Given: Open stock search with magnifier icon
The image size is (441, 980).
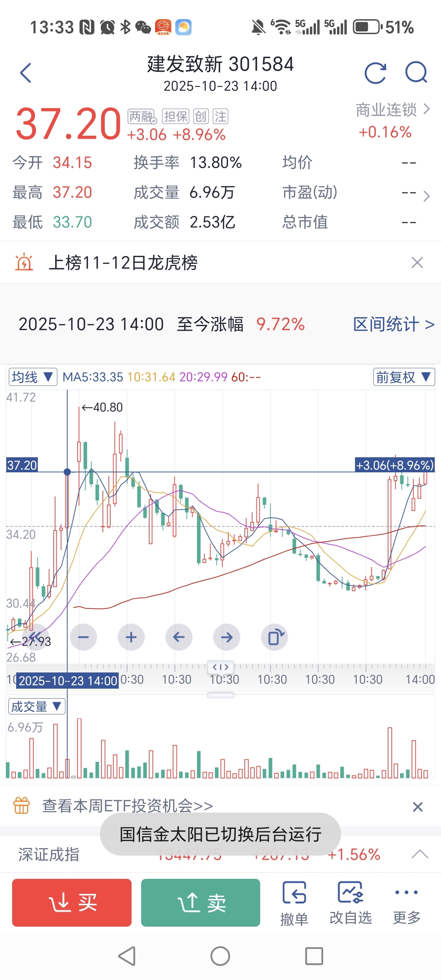Looking at the screenshot, I should pos(416,73).
